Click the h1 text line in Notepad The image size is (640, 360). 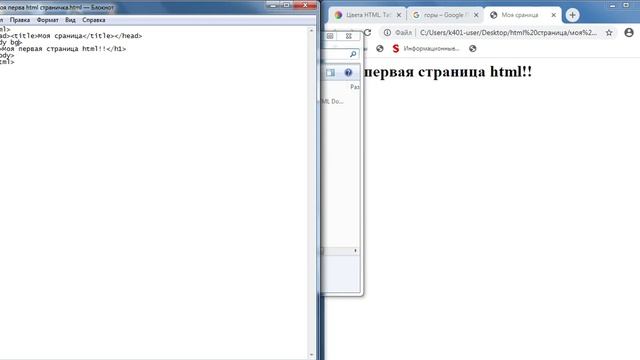click(63, 49)
